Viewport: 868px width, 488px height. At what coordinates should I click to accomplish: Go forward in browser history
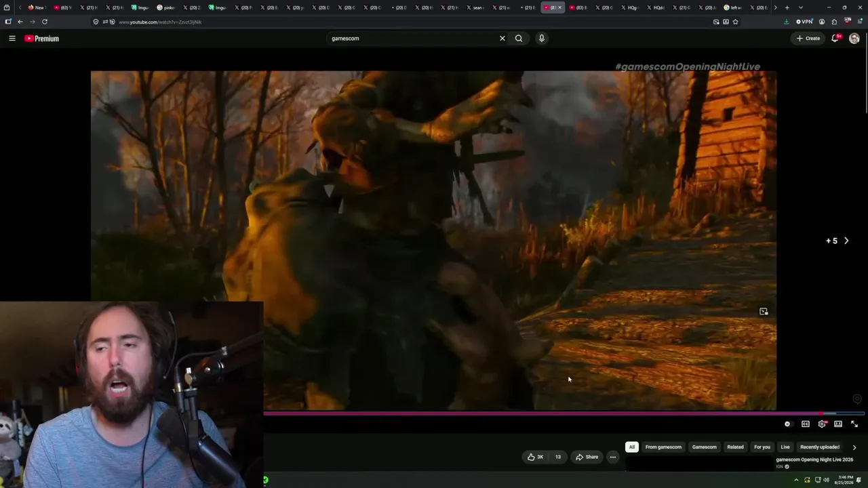[x=32, y=22]
